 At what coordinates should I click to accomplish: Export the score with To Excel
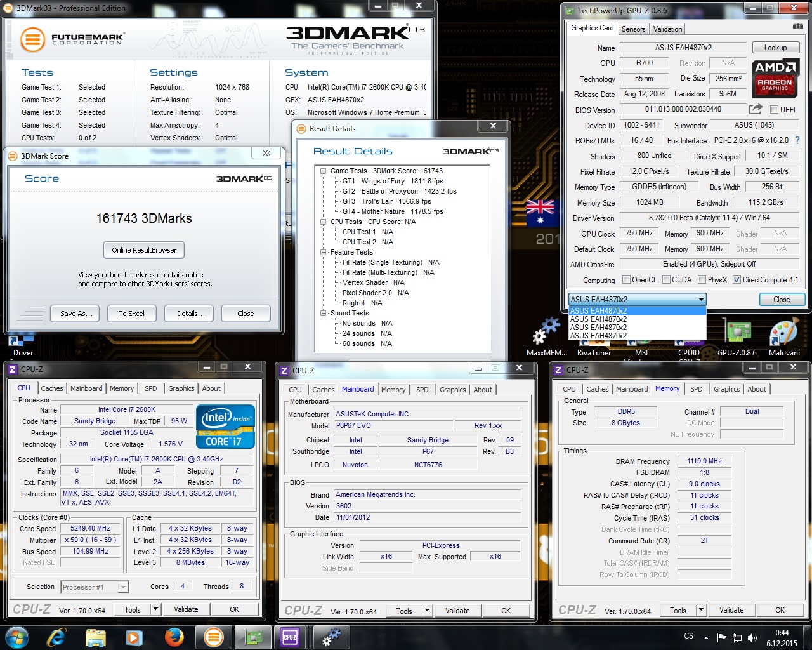tap(131, 314)
